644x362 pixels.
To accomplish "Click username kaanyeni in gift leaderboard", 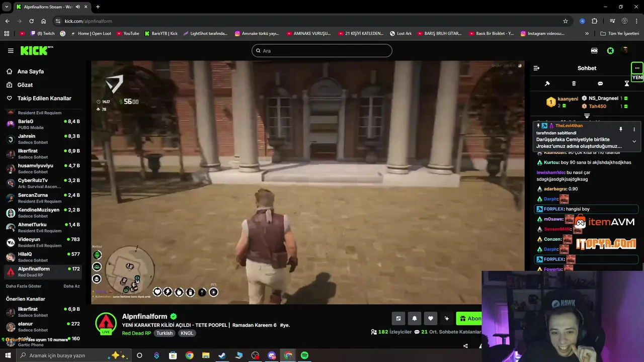I will point(568,99).
